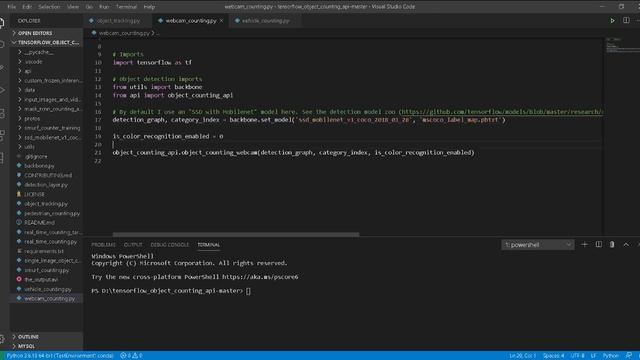Expand the custom_frozen_inference folder
This screenshot has width=640, height=360.
[x=53, y=80]
